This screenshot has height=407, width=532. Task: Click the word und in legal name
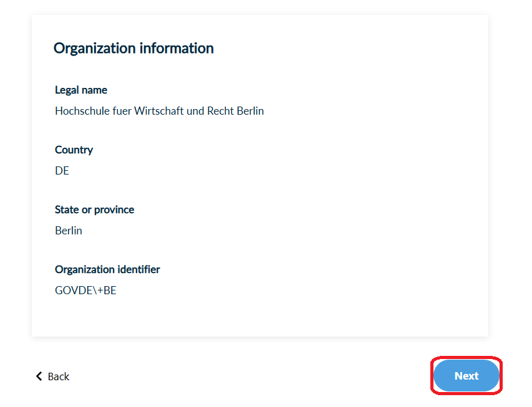pyautogui.click(x=195, y=111)
